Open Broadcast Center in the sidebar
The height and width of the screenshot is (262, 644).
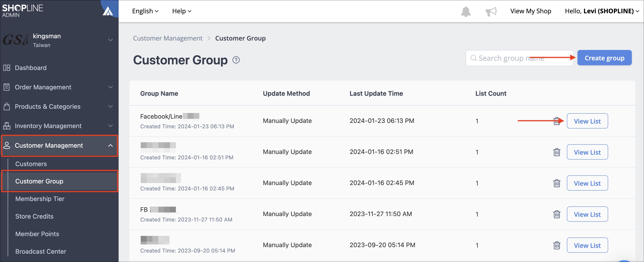(x=41, y=251)
